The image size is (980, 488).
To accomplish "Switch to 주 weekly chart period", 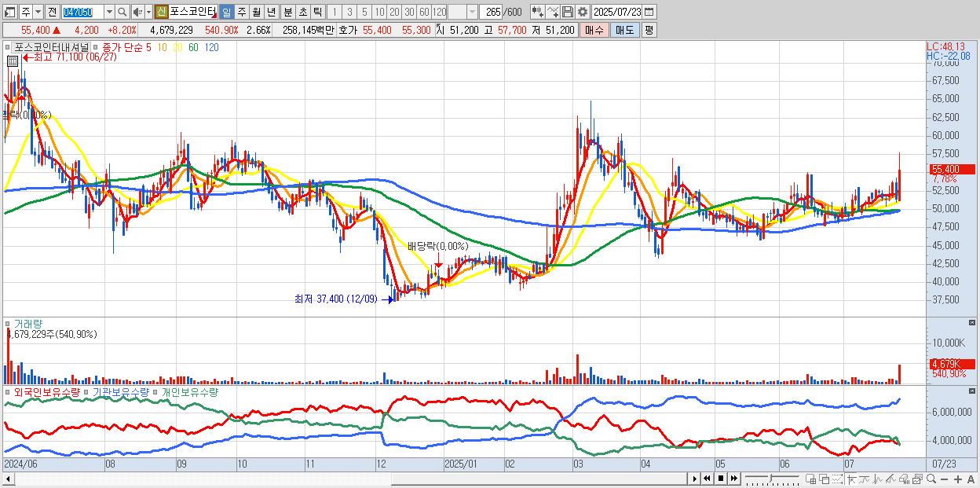I will click(241, 12).
